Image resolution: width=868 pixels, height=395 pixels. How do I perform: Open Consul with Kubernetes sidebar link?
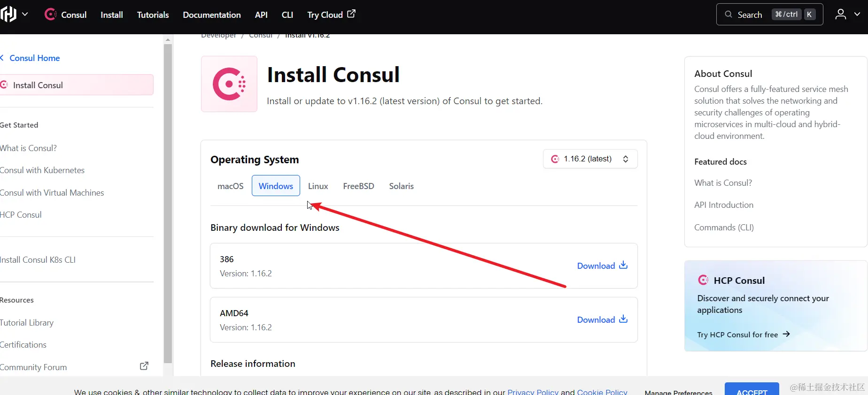42,170
